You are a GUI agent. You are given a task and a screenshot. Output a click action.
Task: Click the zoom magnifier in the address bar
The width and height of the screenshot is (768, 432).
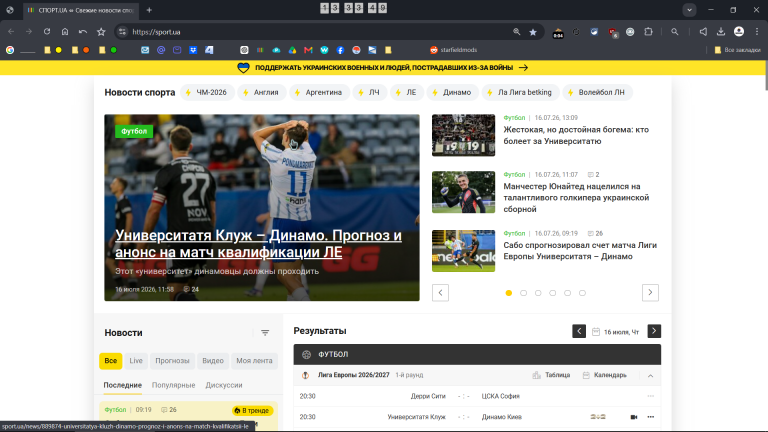pos(516,32)
